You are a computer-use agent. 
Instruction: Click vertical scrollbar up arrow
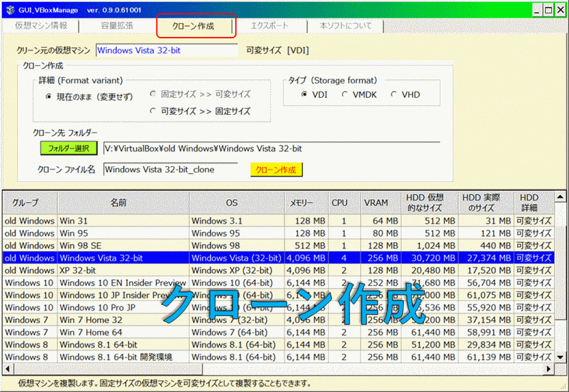(560, 197)
